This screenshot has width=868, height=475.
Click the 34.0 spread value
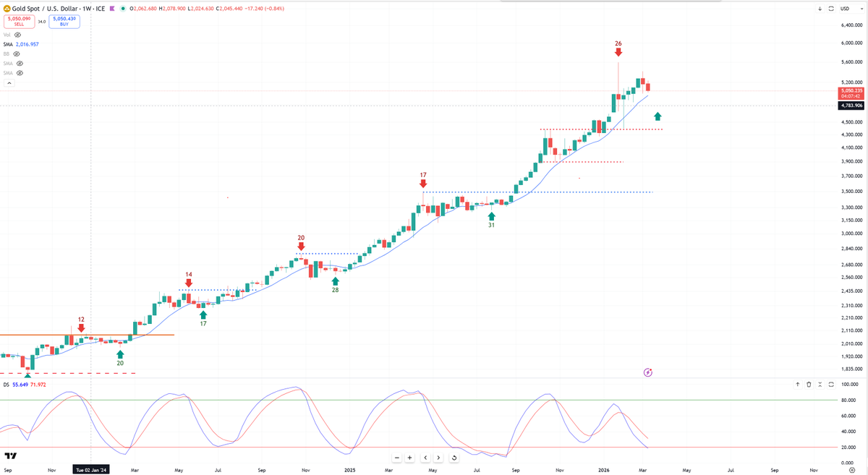tap(42, 22)
